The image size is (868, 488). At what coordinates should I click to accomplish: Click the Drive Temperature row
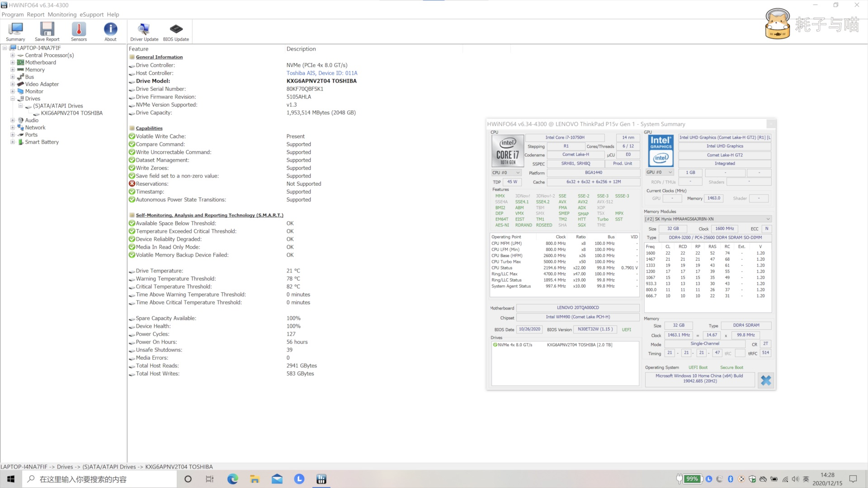point(214,271)
